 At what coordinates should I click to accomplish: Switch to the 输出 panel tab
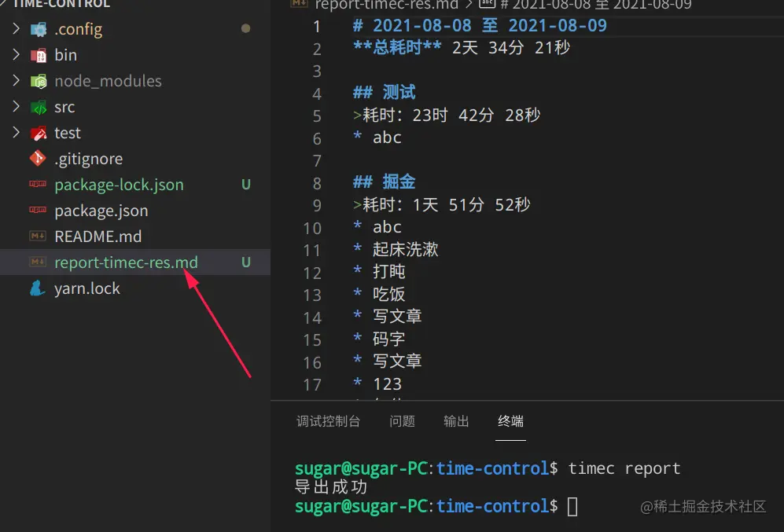click(456, 421)
